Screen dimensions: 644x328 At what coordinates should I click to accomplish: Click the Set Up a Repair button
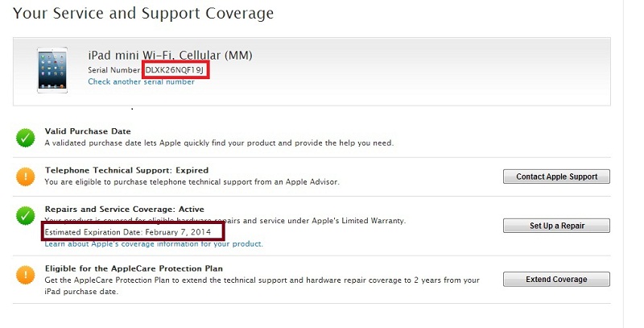(x=556, y=226)
